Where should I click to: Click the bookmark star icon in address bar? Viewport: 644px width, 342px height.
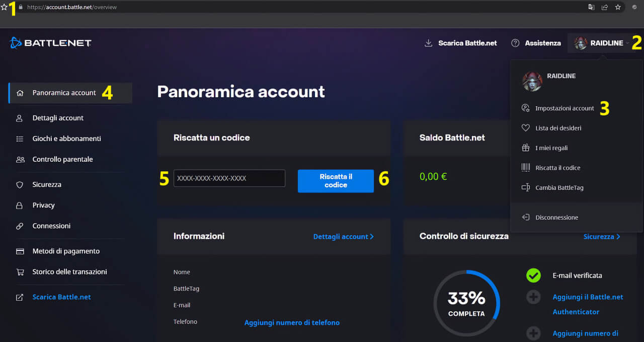617,7
